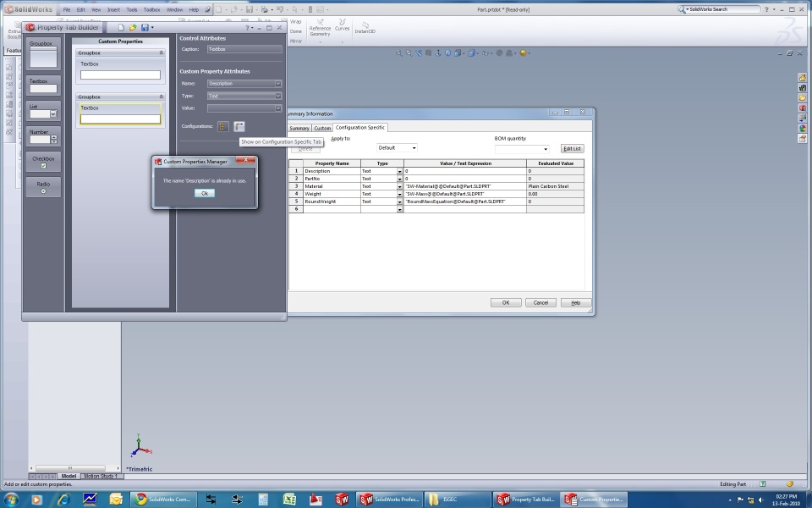
Task: Click Instant3D tool in toolbar
Action: click(x=365, y=27)
